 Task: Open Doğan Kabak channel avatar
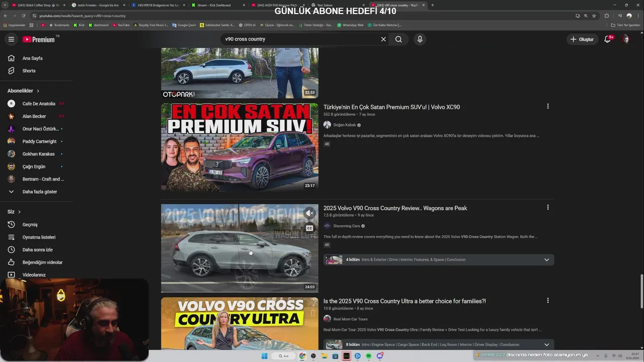coord(327,125)
